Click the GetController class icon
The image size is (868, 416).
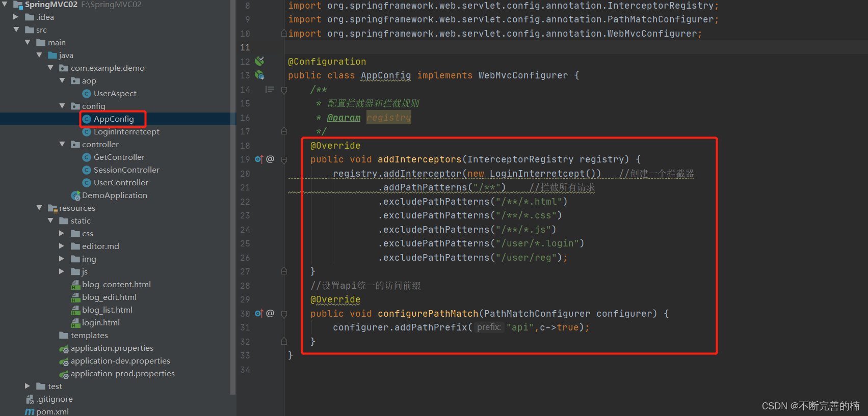click(x=87, y=157)
